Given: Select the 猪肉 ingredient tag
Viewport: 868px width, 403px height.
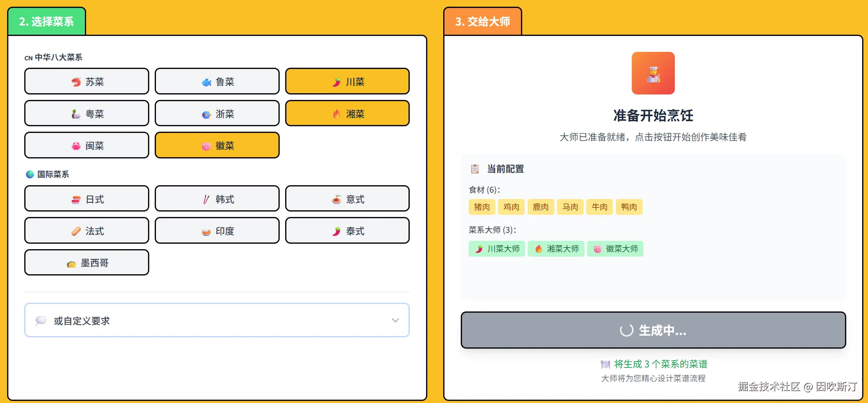Looking at the screenshot, I should click(x=482, y=207).
